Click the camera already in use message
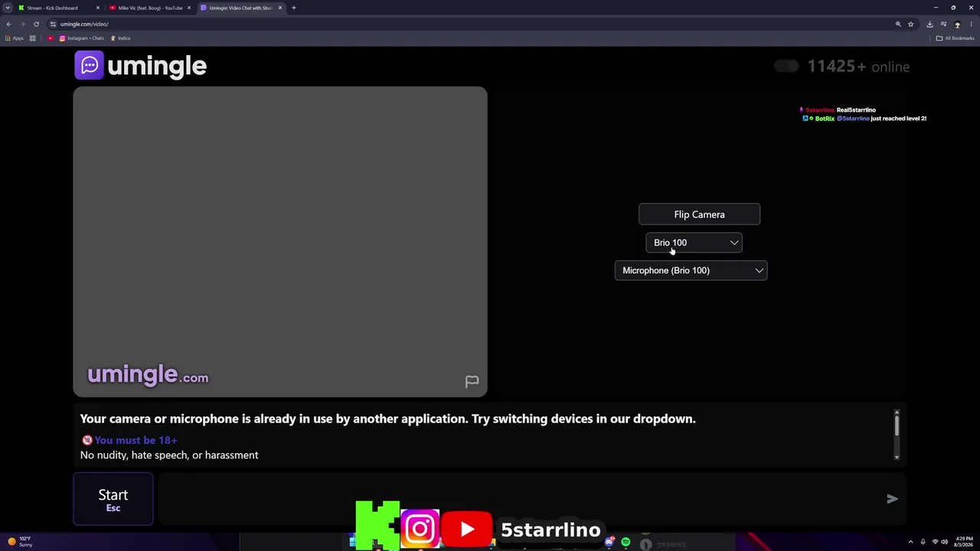Screen dimensions: 980x551 (x=387, y=419)
